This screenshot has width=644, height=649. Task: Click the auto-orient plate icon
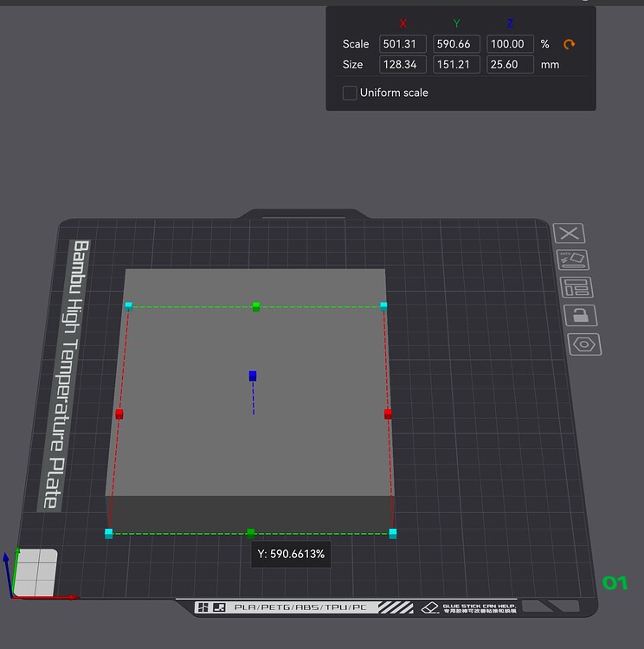point(573,260)
